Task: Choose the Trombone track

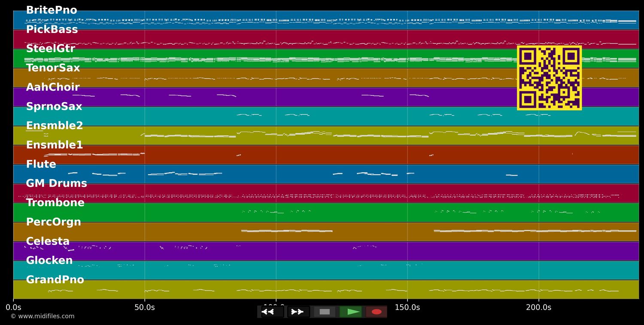Action: (x=55, y=203)
